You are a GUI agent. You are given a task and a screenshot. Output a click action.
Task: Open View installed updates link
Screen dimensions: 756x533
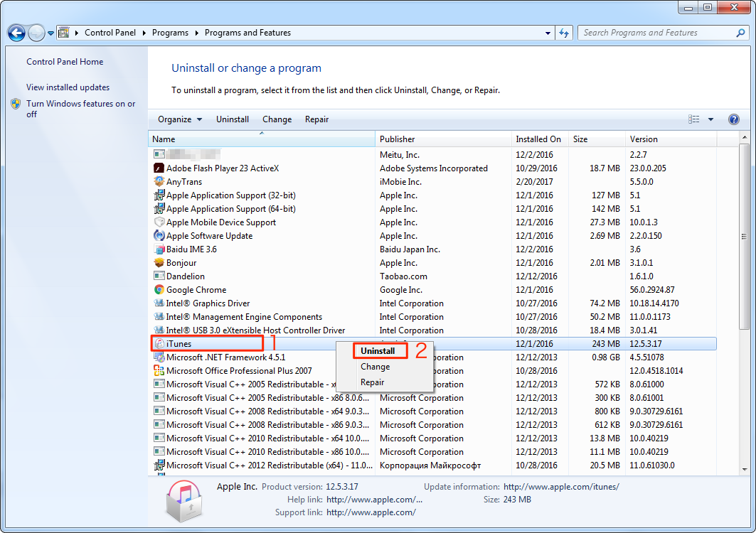click(68, 87)
